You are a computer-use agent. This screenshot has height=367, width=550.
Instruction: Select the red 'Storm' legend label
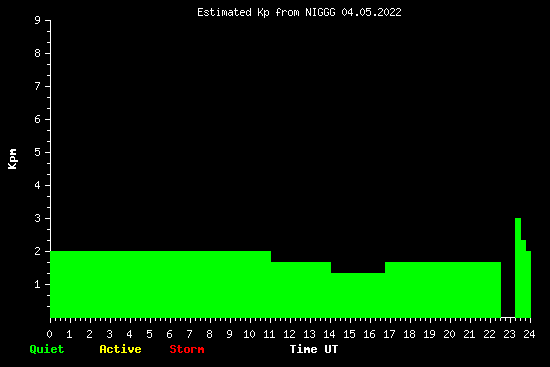tap(187, 349)
